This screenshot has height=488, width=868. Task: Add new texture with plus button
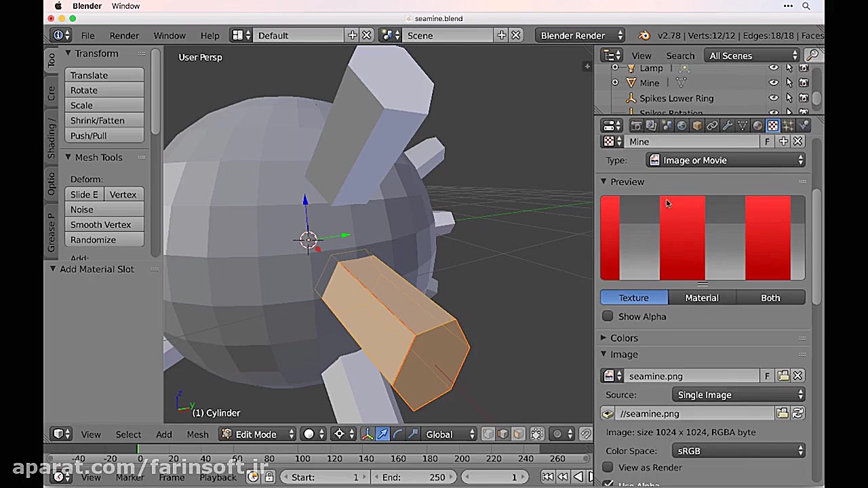pos(783,142)
